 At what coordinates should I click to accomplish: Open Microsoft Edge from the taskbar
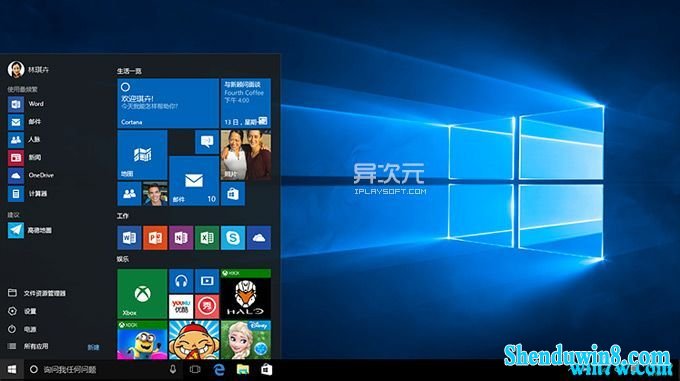pos(219,370)
